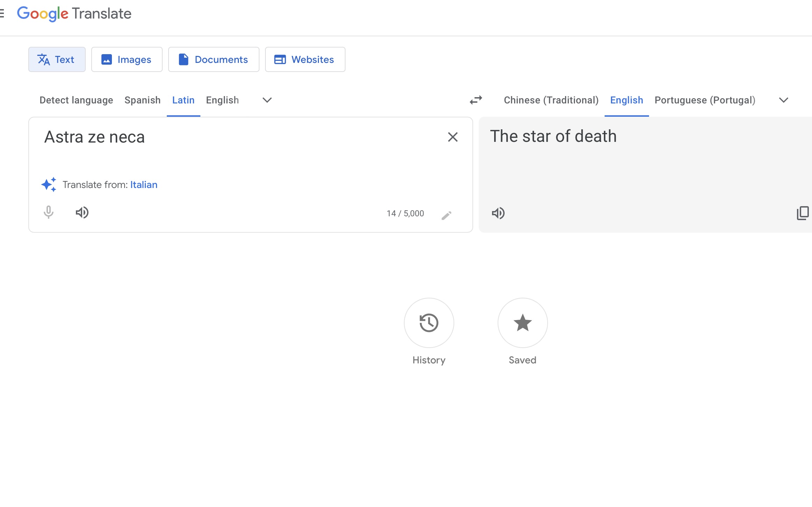Screen dimensions: 812x507
Task: Click the microphone voice input icon
Action: point(49,212)
